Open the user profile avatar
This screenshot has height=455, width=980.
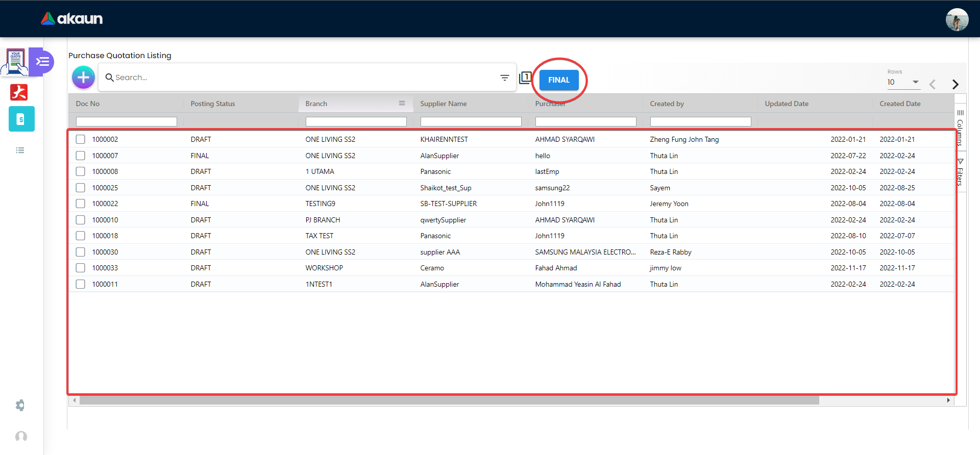(957, 19)
